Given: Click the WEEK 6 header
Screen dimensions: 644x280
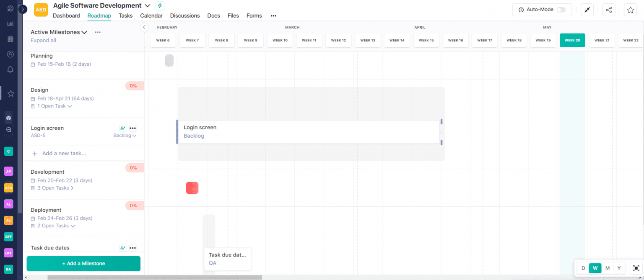Looking at the screenshot, I should (x=163, y=40).
